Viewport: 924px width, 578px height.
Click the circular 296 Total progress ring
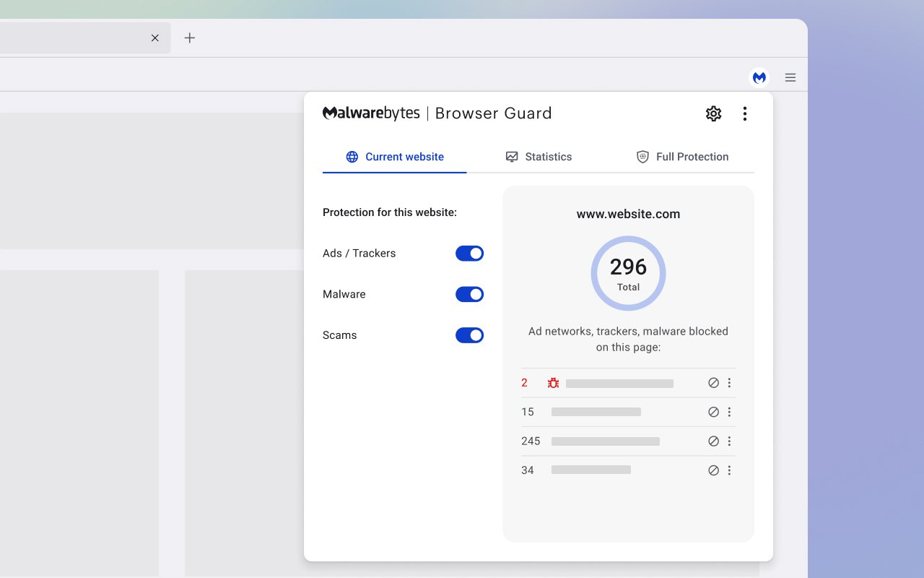(x=628, y=273)
